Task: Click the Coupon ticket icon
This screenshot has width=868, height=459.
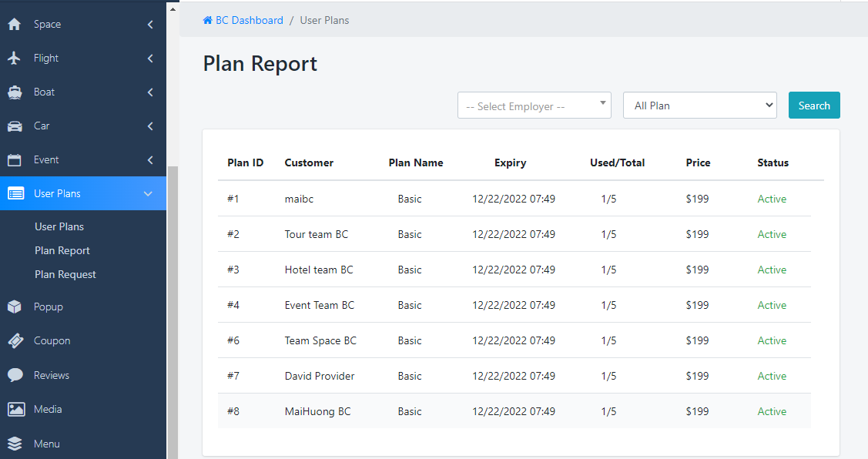Action: coord(15,341)
